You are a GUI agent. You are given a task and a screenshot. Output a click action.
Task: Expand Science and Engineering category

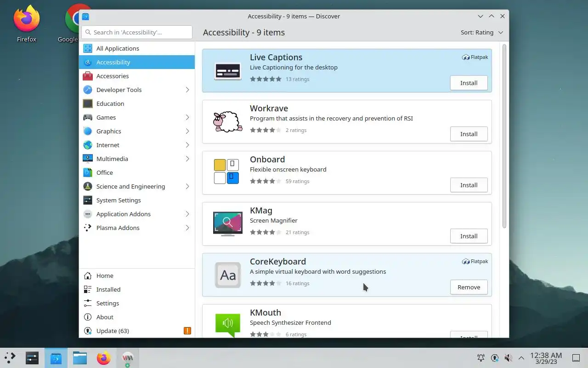187,186
